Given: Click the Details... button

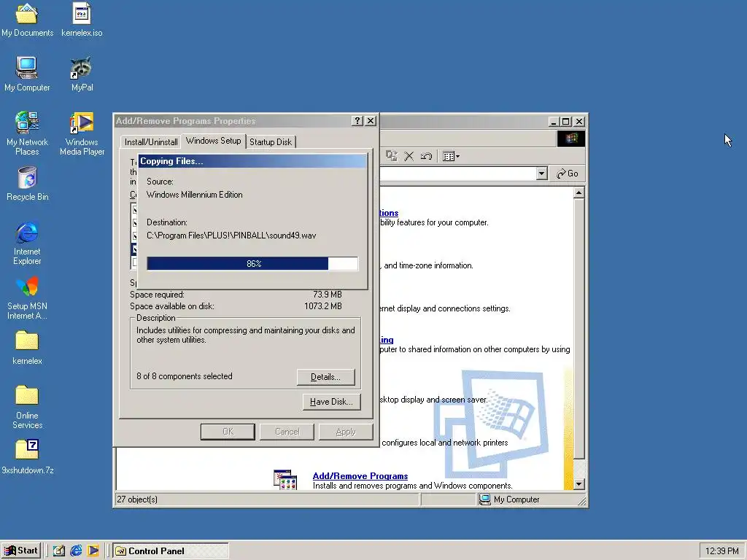Looking at the screenshot, I should point(325,377).
